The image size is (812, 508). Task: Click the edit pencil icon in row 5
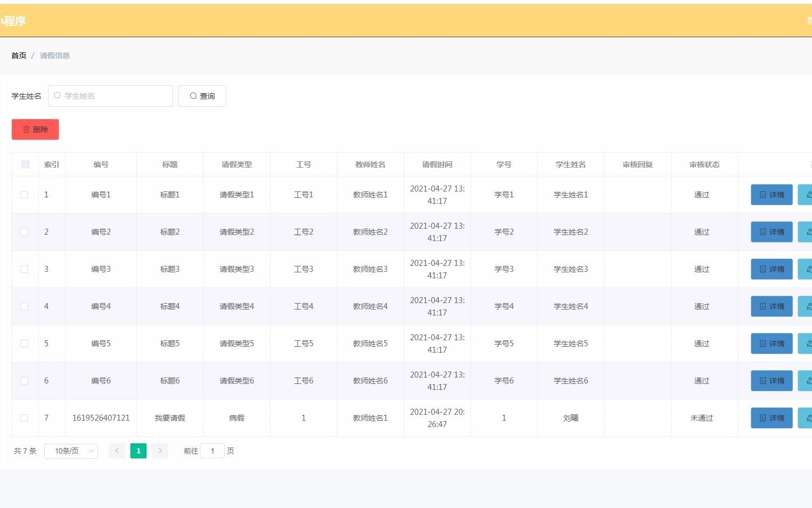[806, 344]
